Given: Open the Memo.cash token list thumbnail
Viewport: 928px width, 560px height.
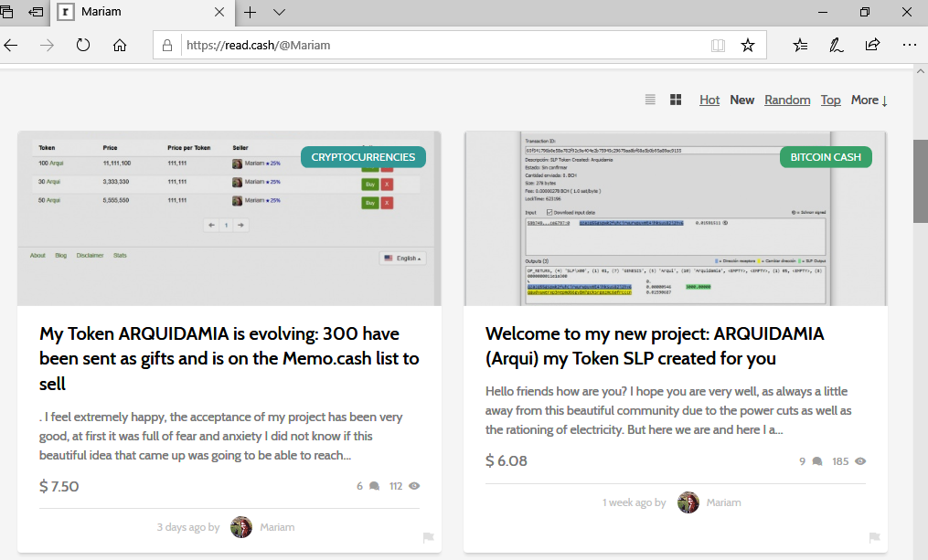Looking at the screenshot, I should (229, 218).
